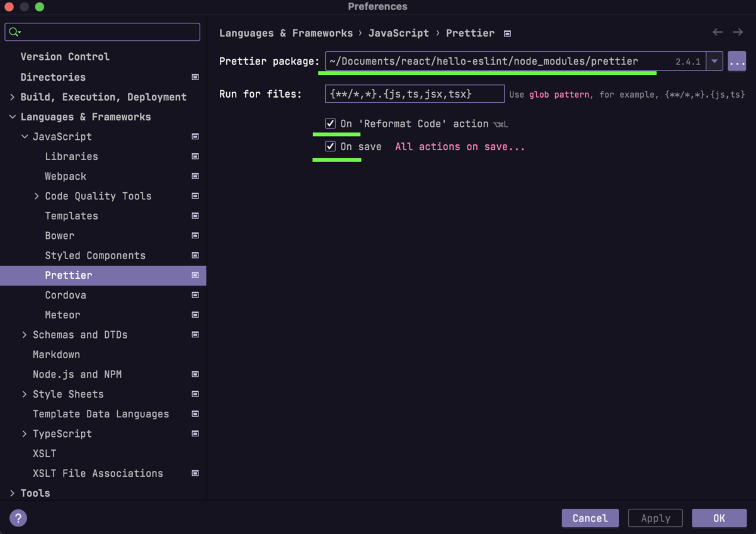Click the Prettier package path field
This screenshot has width=756, height=534.
click(x=515, y=61)
